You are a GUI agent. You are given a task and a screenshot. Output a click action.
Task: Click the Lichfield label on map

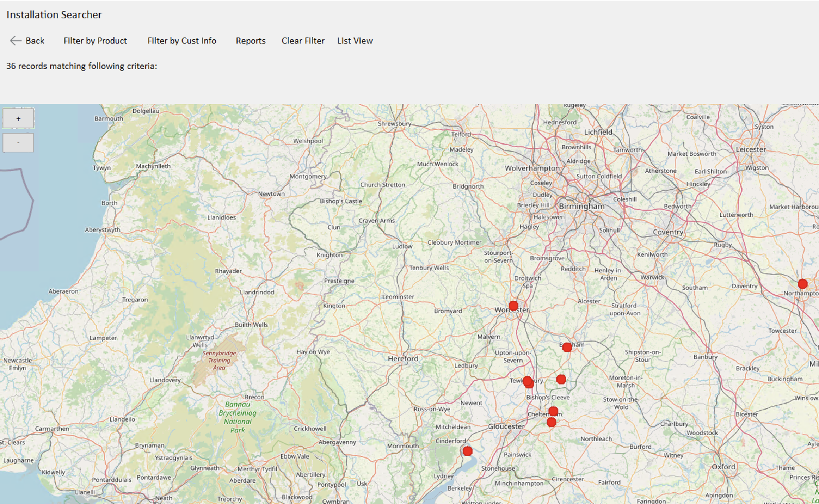click(x=598, y=132)
